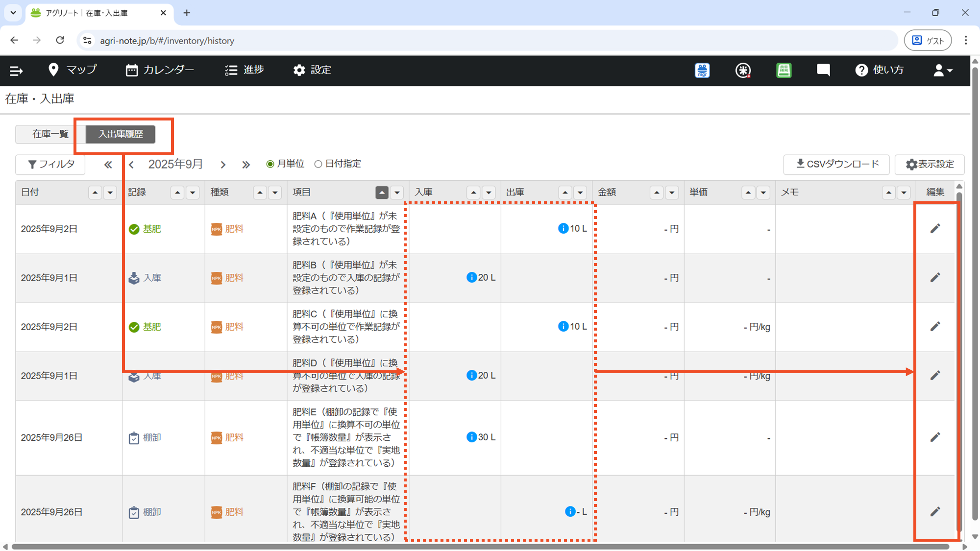Viewport: 980px width, 551px height.
Task: Expand the user account dropdown
Action: click(x=943, y=71)
